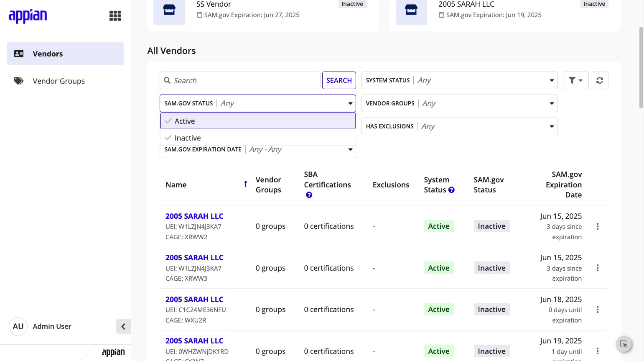Click the AU avatar for Admin User
The width and height of the screenshot is (644, 361).
(18, 326)
